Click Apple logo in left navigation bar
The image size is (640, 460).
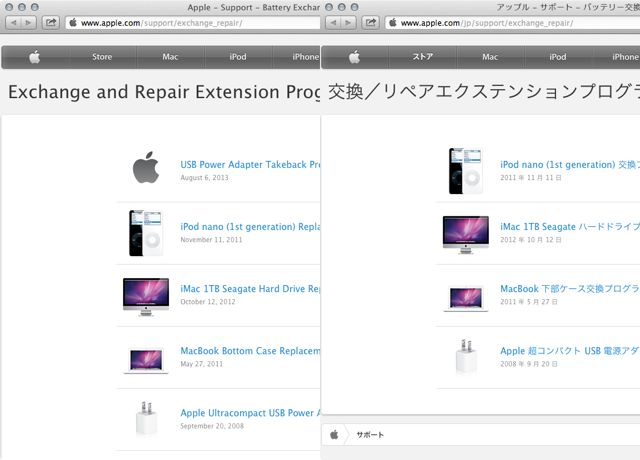click(35, 57)
